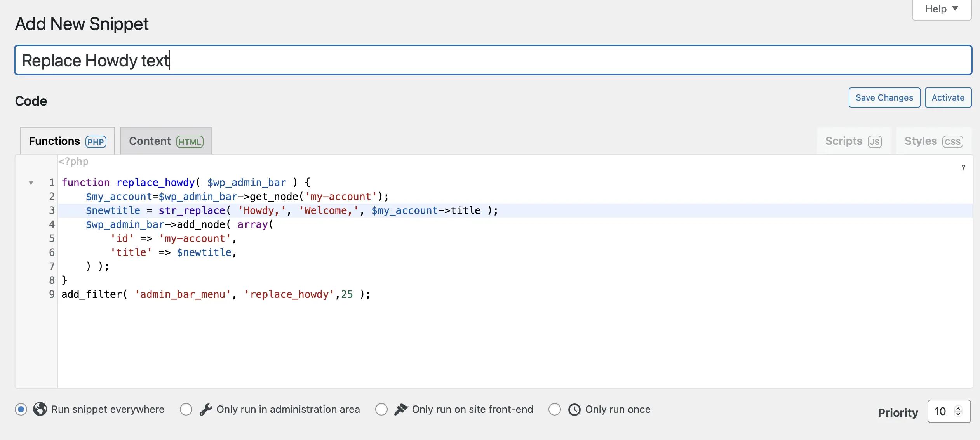Image resolution: width=980 pixels, height=440 pixels.
Task: Enable Only run on site front-end
Action: click(381, 409)
